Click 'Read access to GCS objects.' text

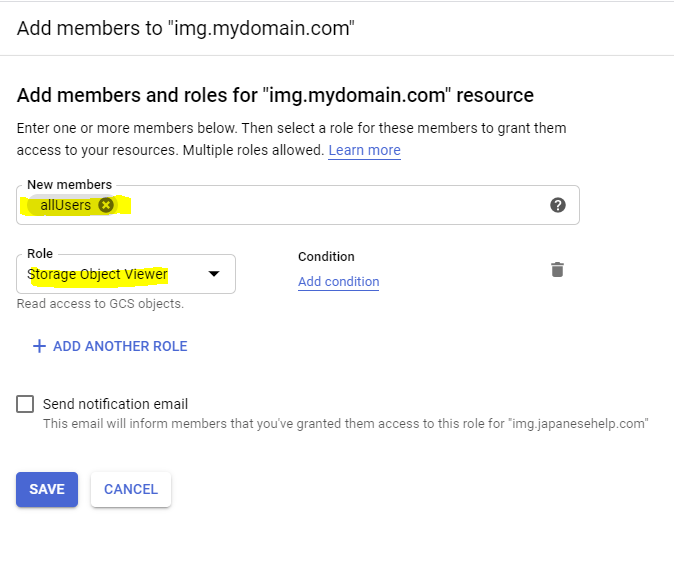[x=100, y=304]
